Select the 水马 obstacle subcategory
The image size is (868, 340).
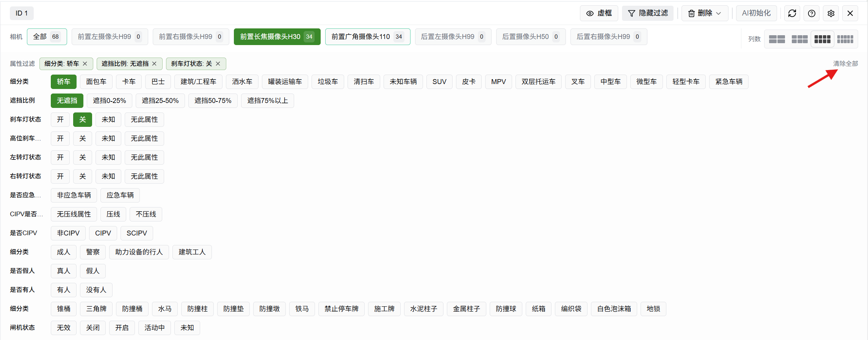coord(165,309)
